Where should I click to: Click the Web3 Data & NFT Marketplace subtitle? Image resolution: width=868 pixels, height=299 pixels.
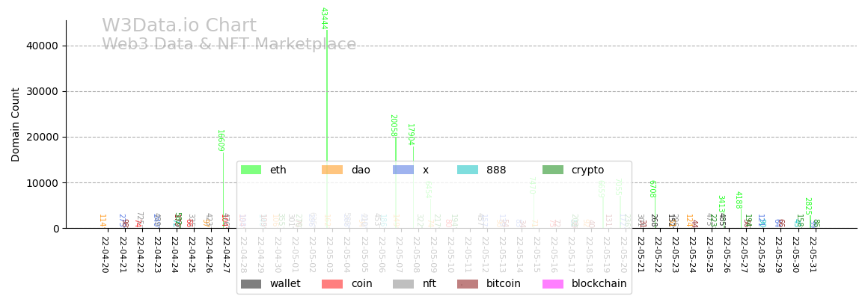tap(229, 45)
